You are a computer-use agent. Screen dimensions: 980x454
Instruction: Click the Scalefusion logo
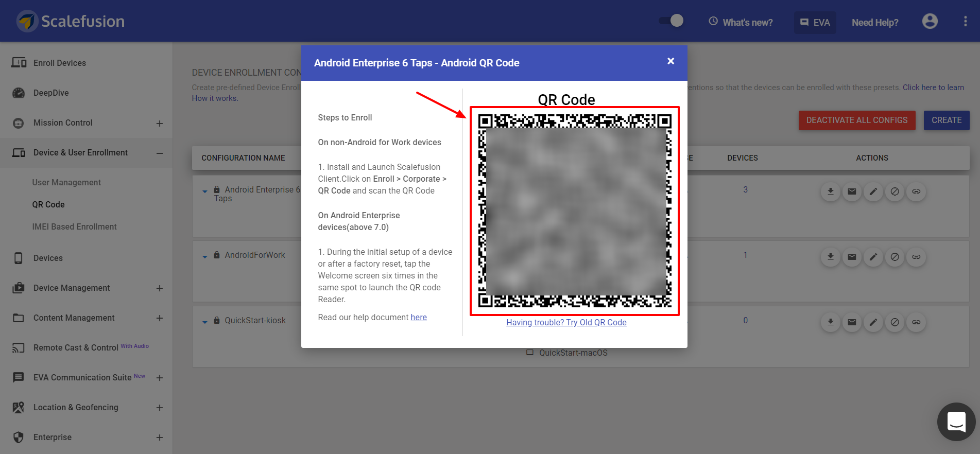click(x=71, y=21)
